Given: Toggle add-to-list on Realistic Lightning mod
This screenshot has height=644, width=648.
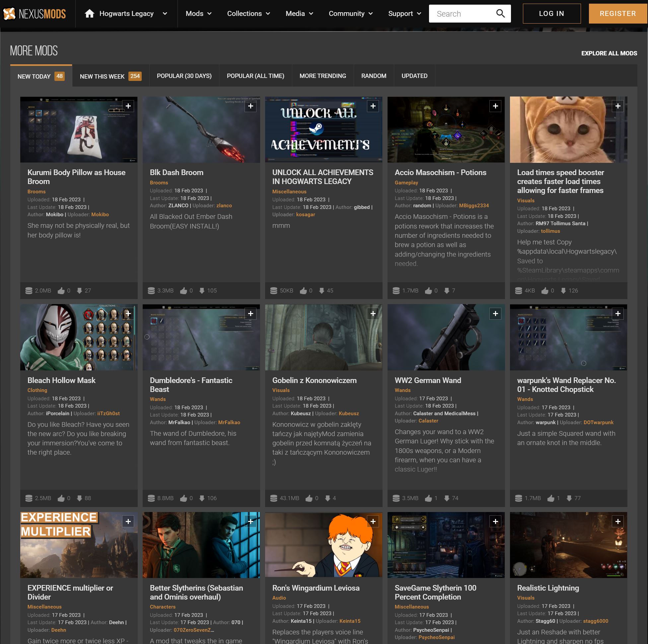Looking at the screenshot, I should 617,521.
